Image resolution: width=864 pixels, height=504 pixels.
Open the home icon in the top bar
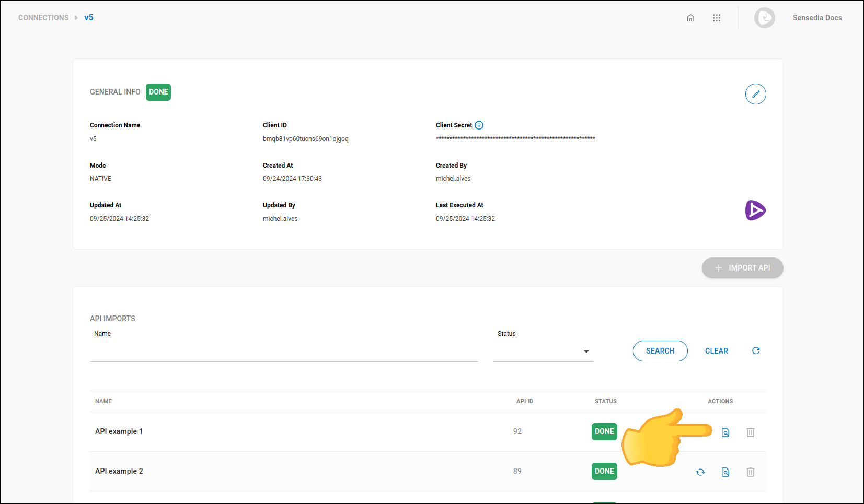click(x=690, y=17)
